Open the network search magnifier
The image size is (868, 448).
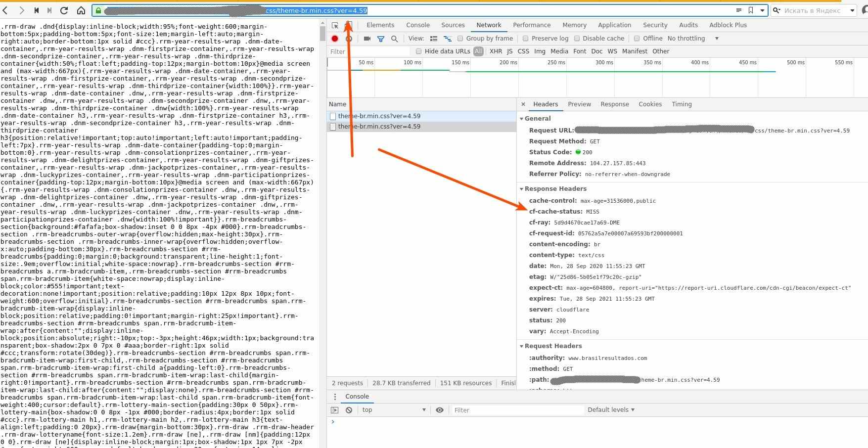394,39
